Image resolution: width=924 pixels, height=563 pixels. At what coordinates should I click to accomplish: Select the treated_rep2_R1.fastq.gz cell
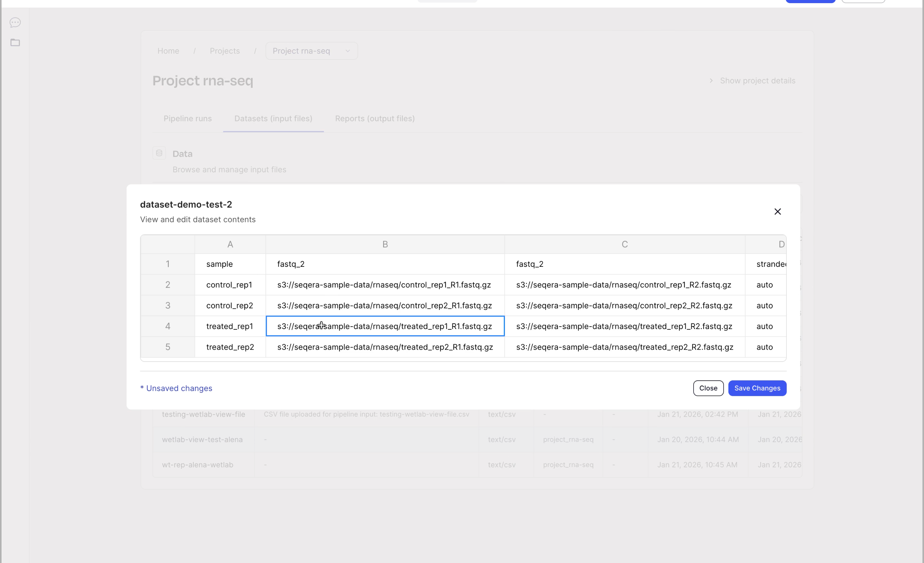point(385,347)
